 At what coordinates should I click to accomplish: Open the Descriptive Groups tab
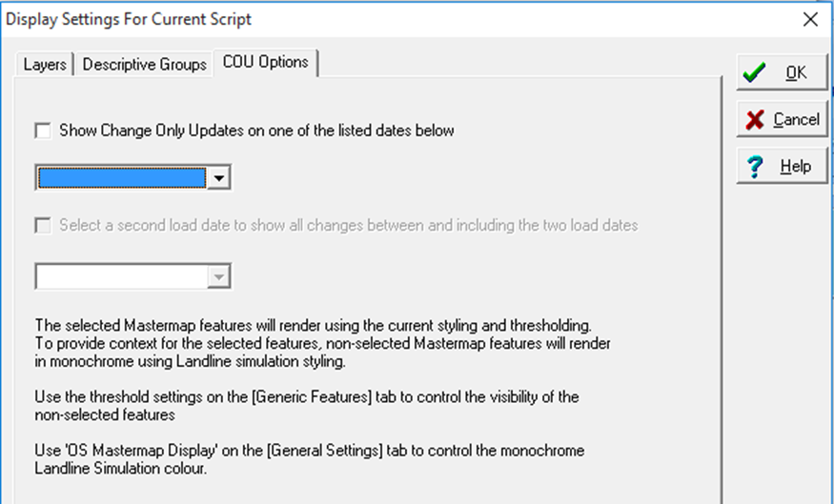(145, 65)
